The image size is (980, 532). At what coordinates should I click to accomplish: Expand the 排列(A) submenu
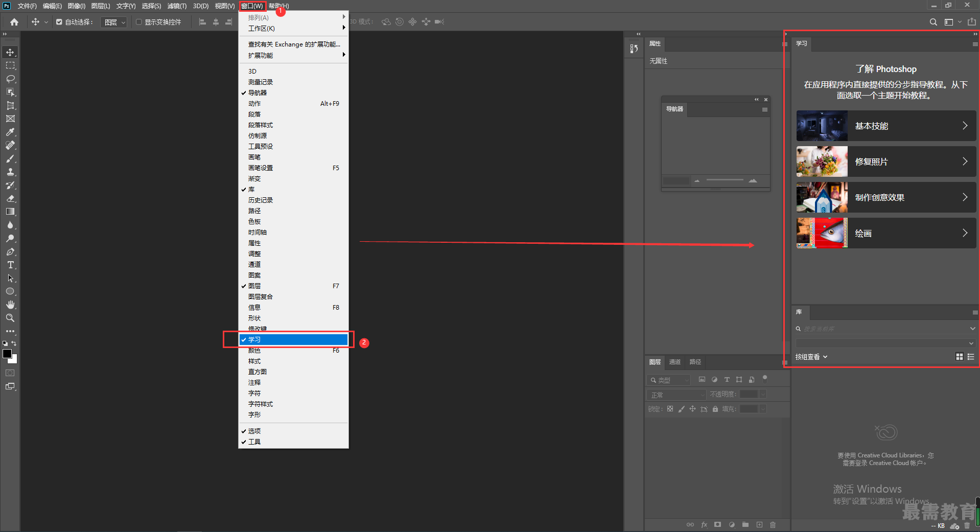(x=293, y=17)
